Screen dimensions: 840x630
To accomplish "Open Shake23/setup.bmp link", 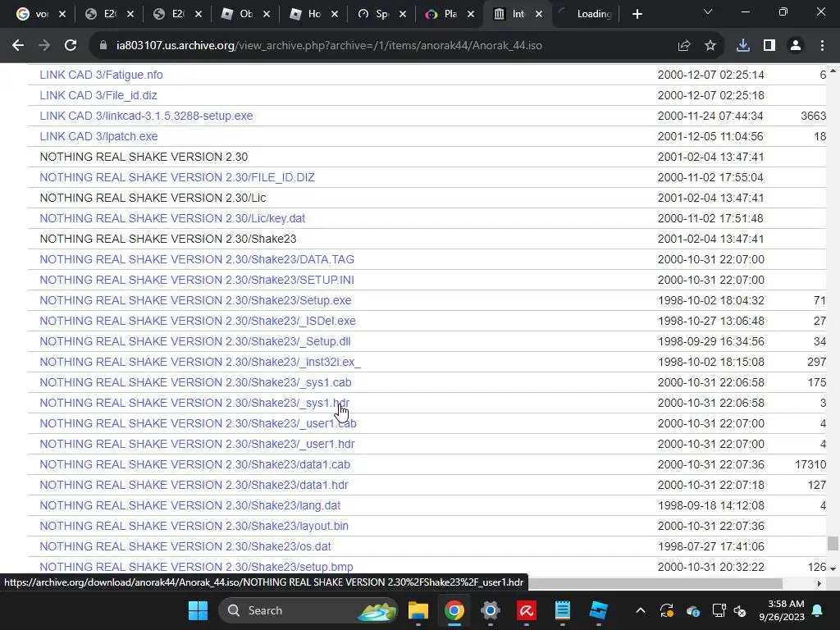I will coord(197,567).
